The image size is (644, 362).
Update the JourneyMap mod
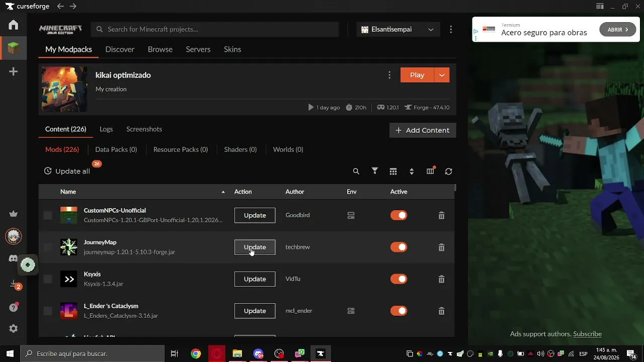pyautogui.click(x=255, y=247)
